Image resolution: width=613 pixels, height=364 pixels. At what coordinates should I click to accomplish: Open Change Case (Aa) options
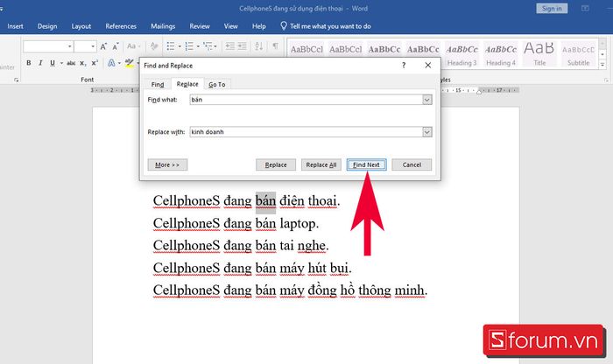133,46
